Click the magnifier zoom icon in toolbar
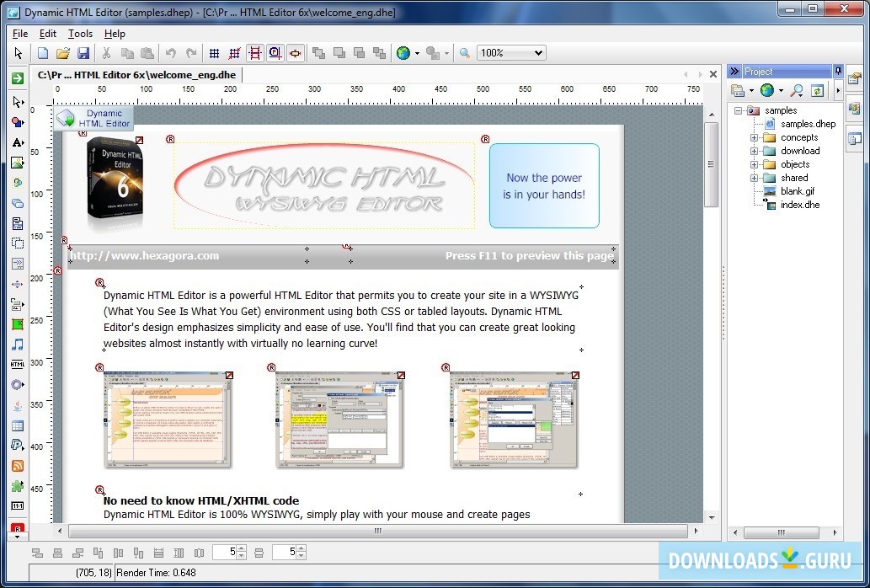The height and width of the screenshot is (588, 870). click(x=464, y=53)
